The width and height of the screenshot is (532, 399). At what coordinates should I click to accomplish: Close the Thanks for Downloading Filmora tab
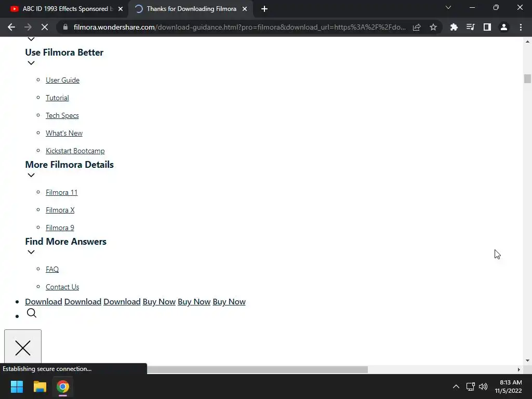pos(245,9)
